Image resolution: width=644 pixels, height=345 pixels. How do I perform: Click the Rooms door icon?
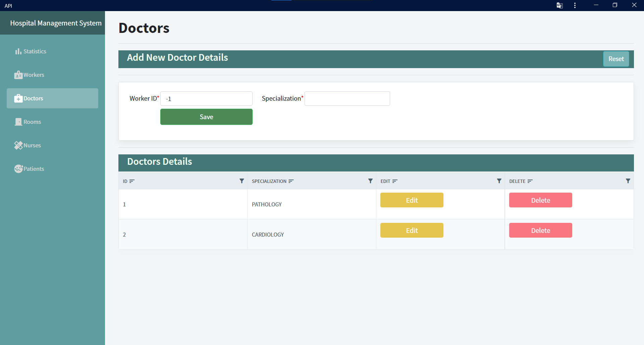coord(18,122)
